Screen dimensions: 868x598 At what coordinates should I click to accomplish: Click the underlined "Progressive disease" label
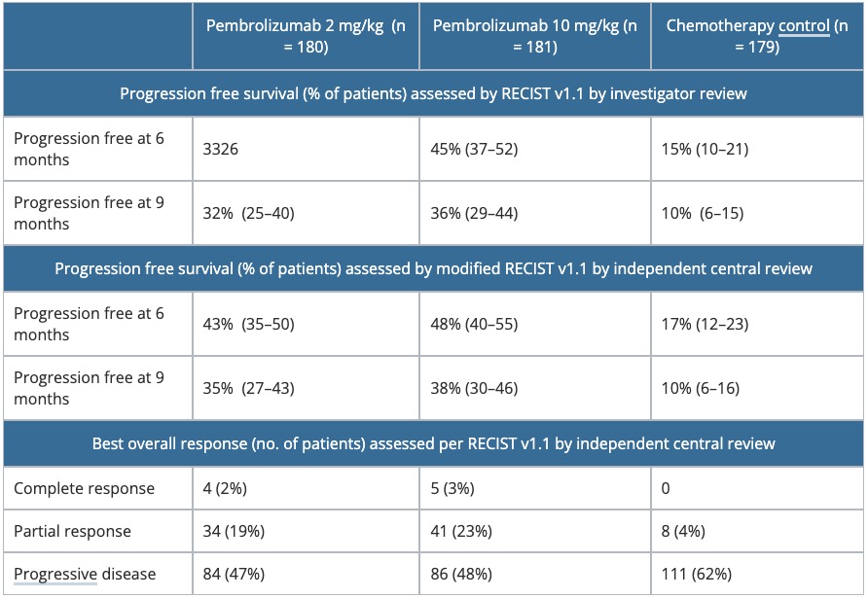pyautogui.click(x=84, y=575)
